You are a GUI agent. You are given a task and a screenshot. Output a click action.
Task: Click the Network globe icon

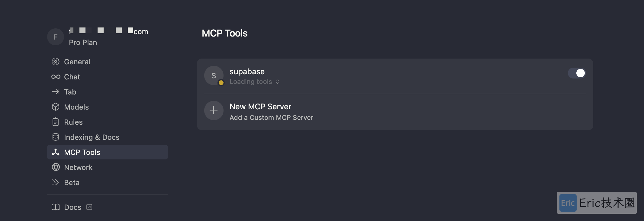click(56, 167)
